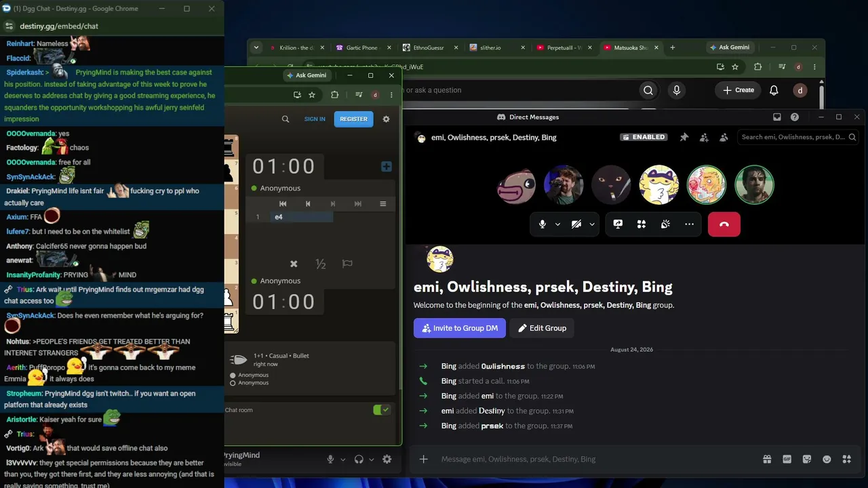Open YouTube notifications bell

[x=774, y=90]
